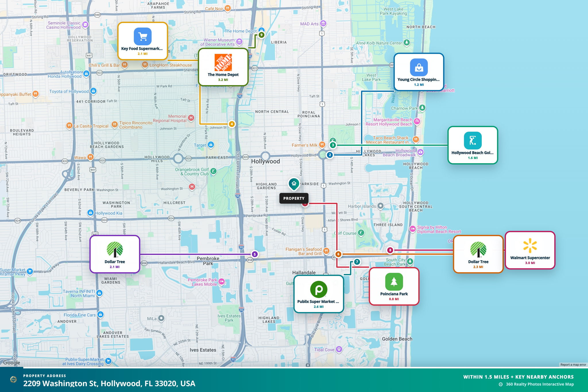Click 360 Realty Photos Interactive Map text
The width and height of the screenshot is (588, 392).
tap(540, 384)
